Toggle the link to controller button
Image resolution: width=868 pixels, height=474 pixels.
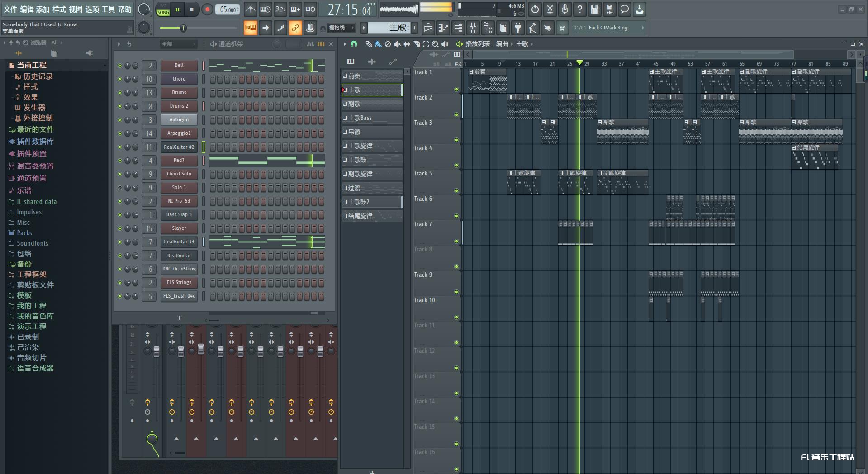(295, 28)
